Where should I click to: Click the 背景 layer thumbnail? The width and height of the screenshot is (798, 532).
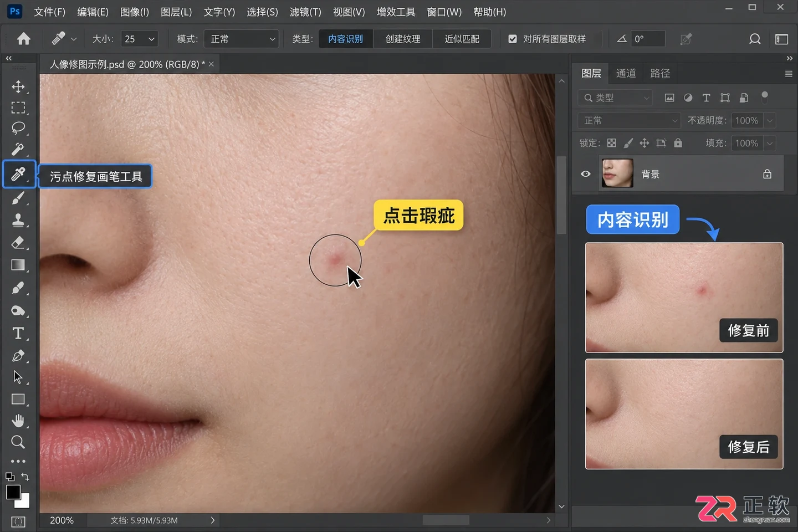pos(617,173)
